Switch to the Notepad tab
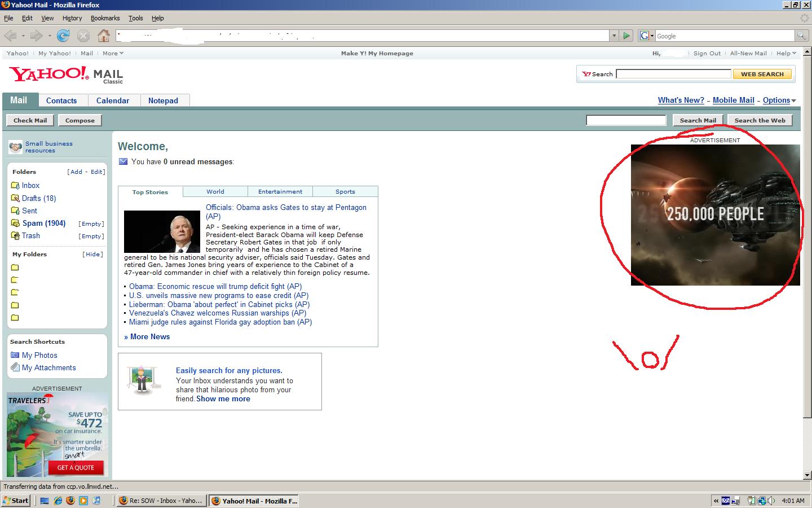 pos(163,100)
